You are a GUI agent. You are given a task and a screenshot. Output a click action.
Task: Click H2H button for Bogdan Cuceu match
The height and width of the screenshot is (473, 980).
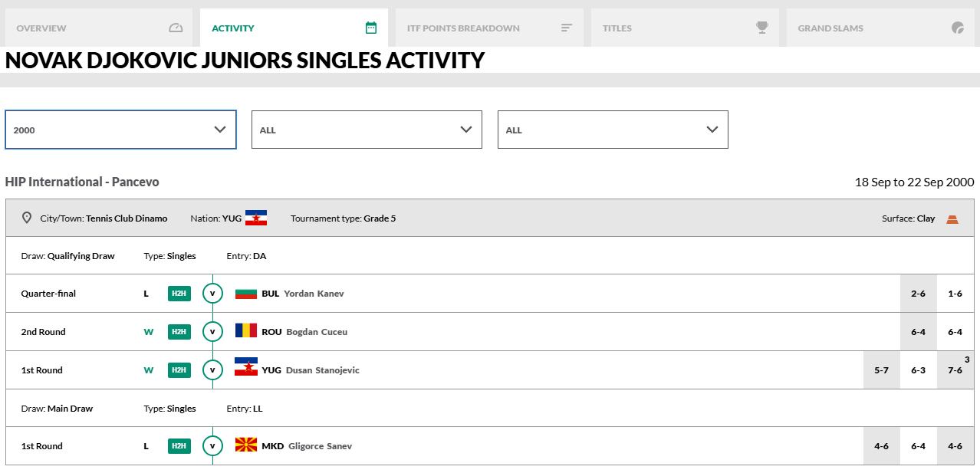179,332
